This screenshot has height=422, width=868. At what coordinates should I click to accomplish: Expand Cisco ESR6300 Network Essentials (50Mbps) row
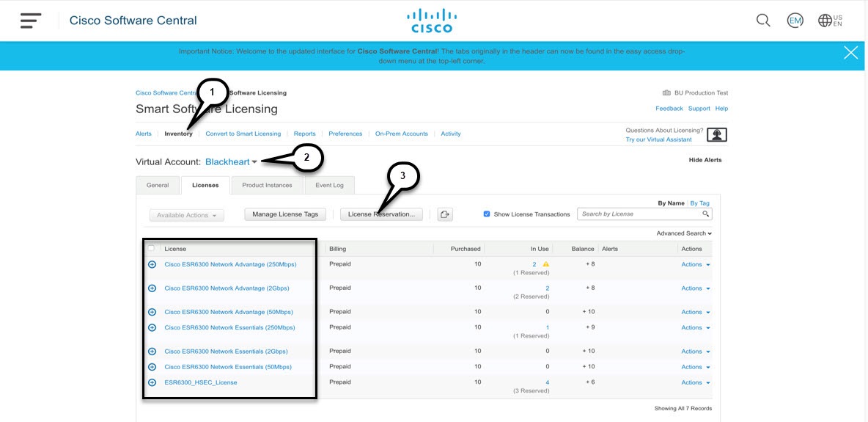click(152, 367)
